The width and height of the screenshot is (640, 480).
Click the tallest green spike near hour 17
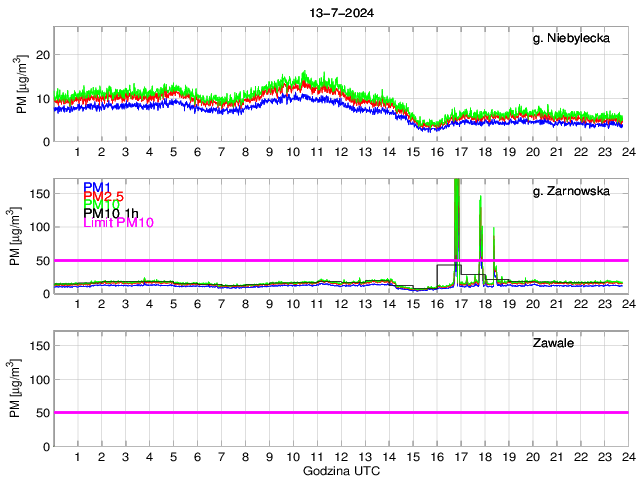pos(457,185)
